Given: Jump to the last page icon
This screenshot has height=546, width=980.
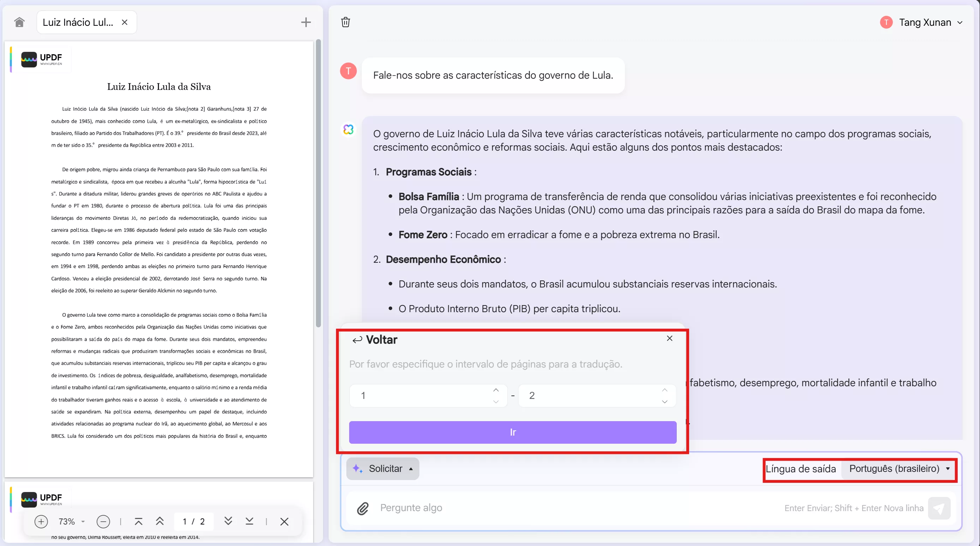Looking at the screenshot, I should (x=249, y=521).
